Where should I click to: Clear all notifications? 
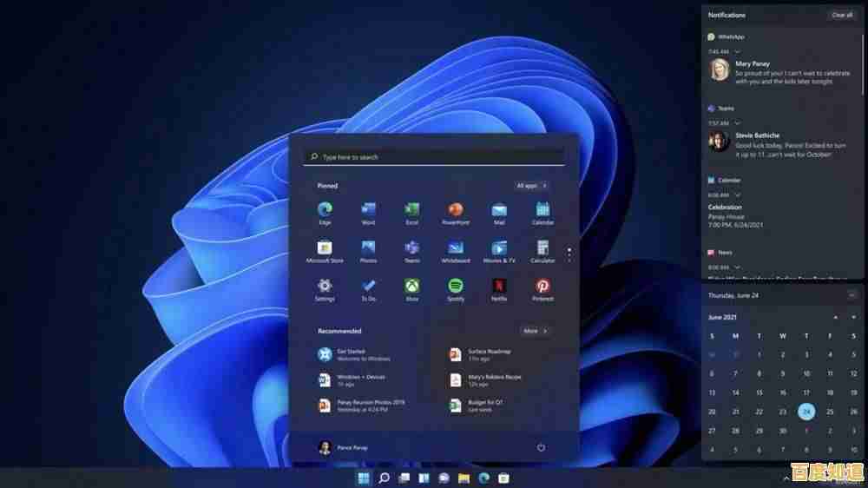pos(841,15)
